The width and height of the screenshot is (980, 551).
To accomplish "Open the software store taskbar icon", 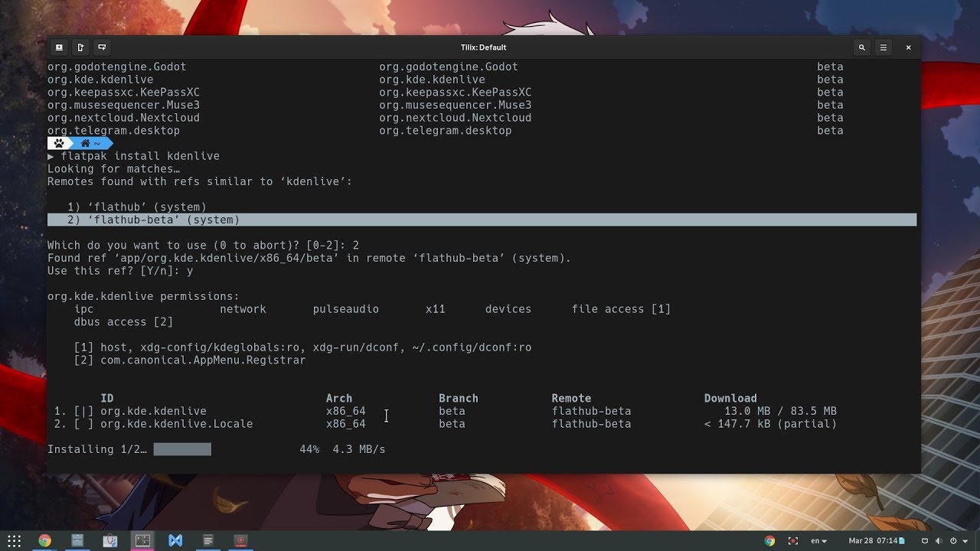I will pos(110,540).
